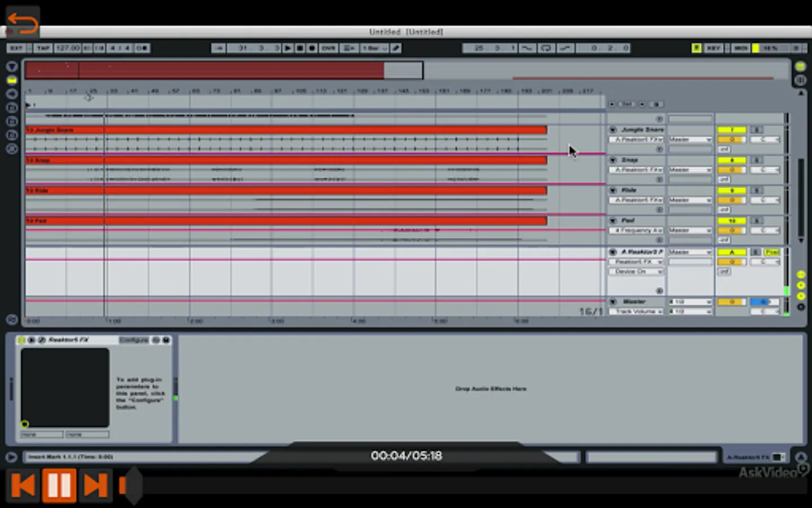Click the KEY map mode switch
Viewport: 812px width, 508px height.
(x=713, y=49)
